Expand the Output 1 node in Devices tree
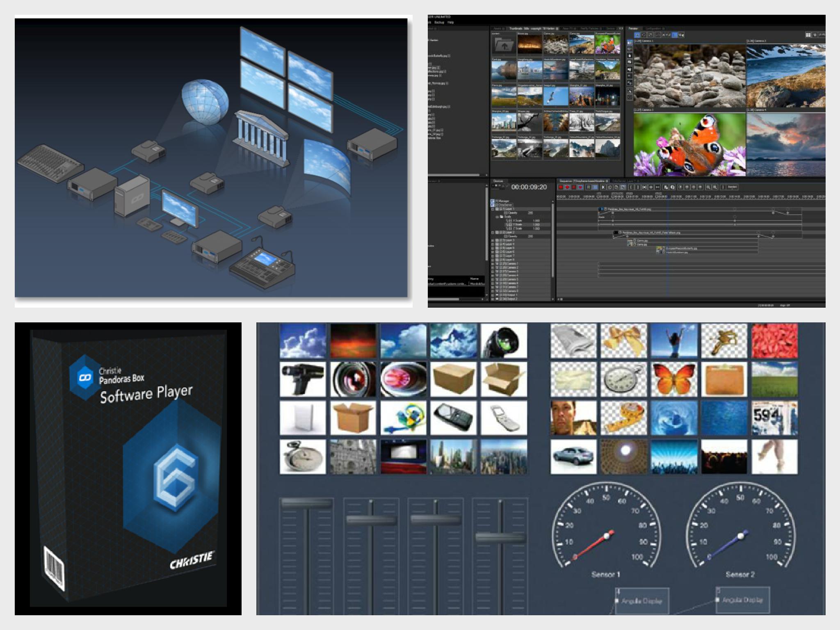840x630 pixels. pyautogui.click(x=493, y=295)
